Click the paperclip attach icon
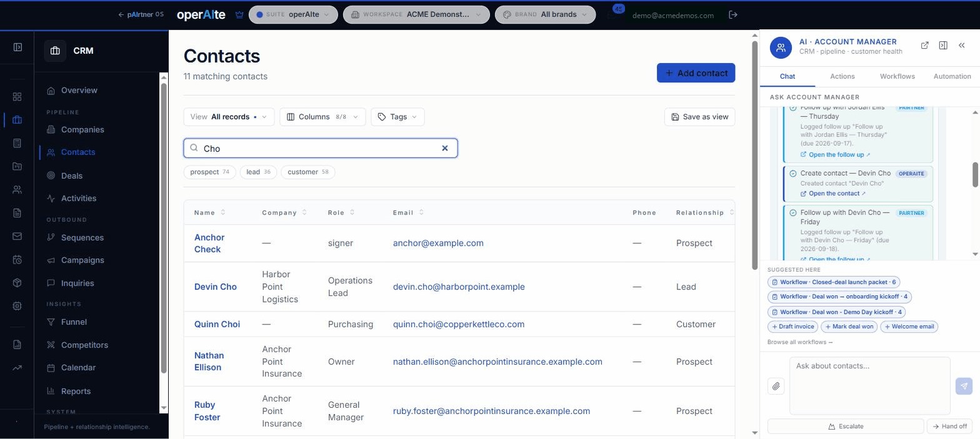 tap(776, 386)
